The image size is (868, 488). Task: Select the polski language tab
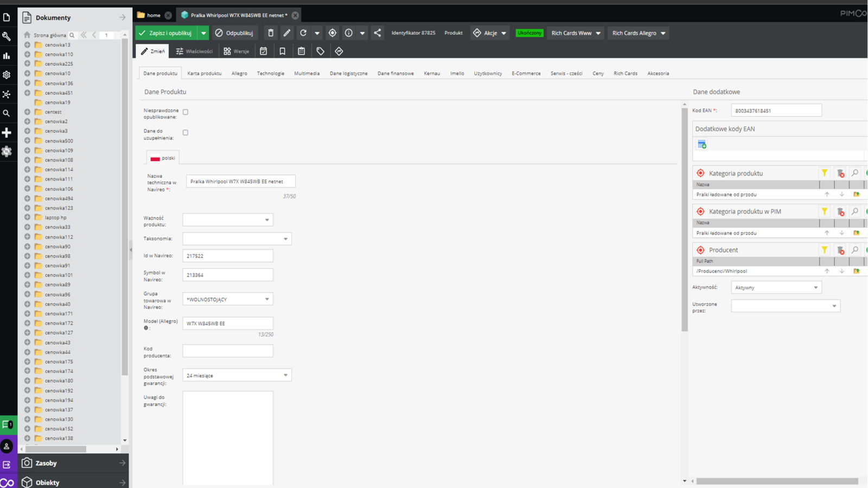pos(163,158)
